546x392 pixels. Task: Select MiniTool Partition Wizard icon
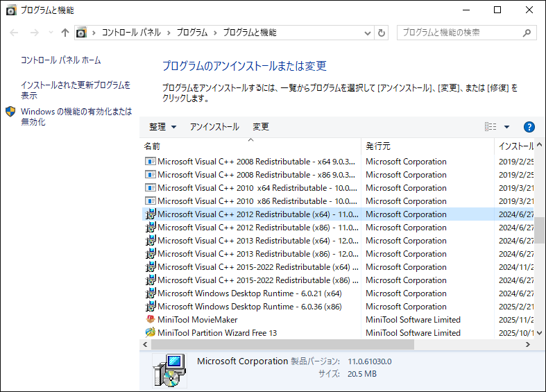click(x=151, y=332)
